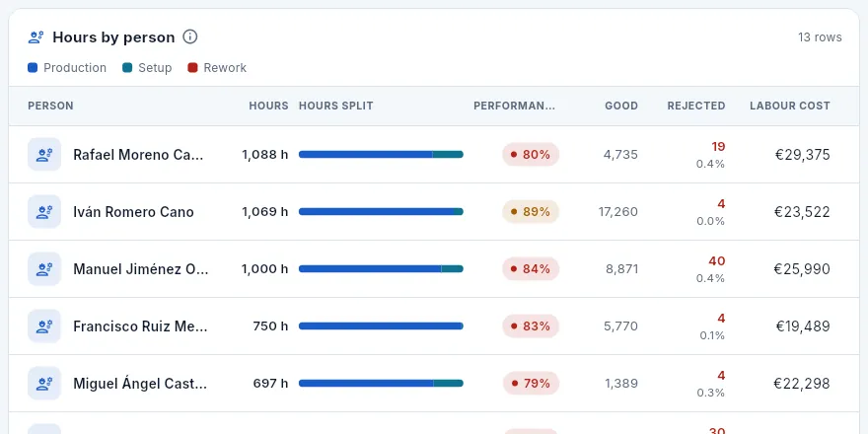Click the Good column header

coord(621,106)
